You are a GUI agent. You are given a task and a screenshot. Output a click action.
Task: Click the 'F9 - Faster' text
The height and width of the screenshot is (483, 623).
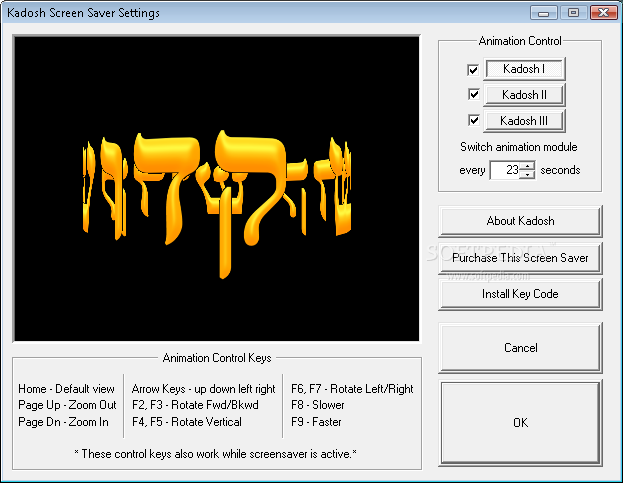pyautogui.click(x=316, y=422)
